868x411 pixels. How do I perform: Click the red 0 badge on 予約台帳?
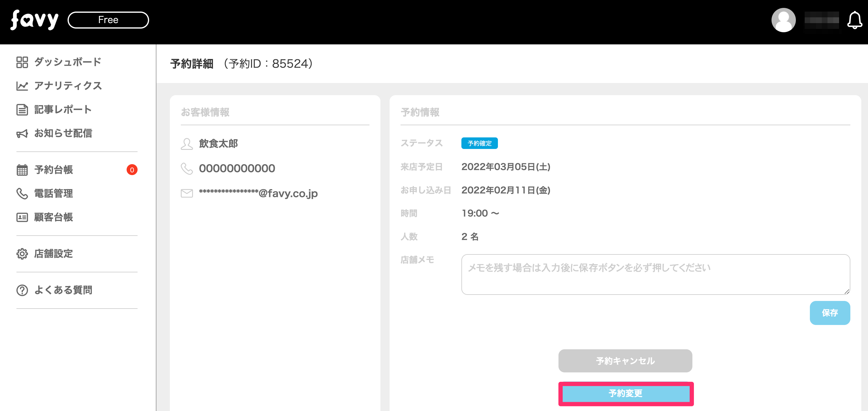tap(132, 170)
